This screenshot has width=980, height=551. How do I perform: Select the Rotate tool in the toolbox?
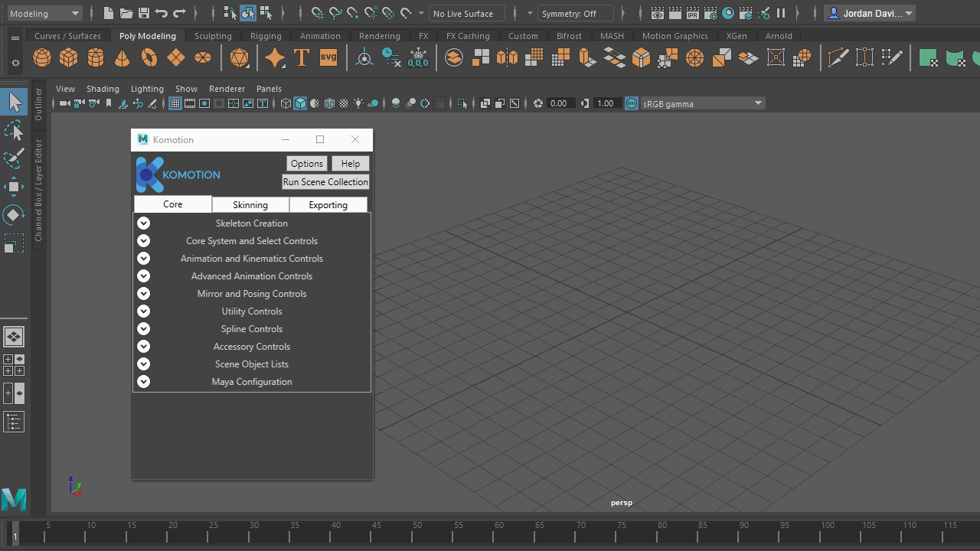14,215
